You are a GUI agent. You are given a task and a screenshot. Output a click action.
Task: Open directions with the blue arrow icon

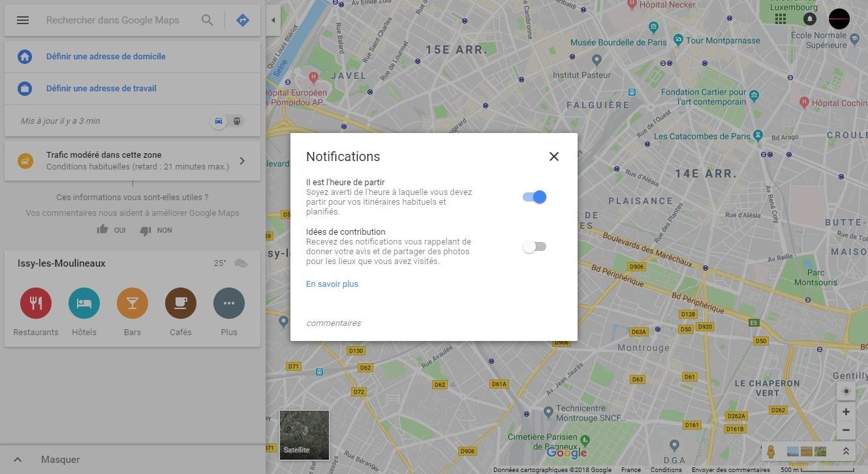click(x=243, y=20)
